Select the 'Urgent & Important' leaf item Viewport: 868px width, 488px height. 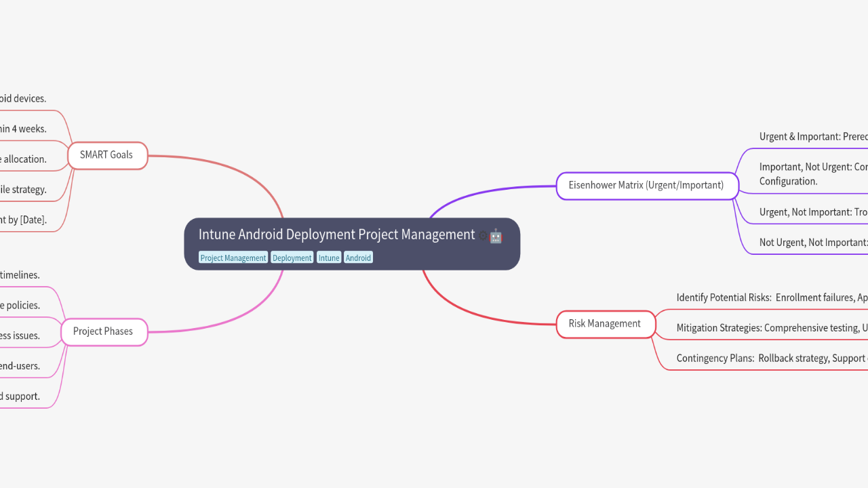812,137
